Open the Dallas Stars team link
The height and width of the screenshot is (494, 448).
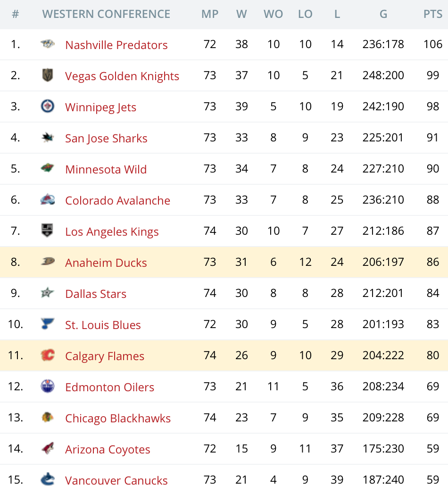[96, 294]
